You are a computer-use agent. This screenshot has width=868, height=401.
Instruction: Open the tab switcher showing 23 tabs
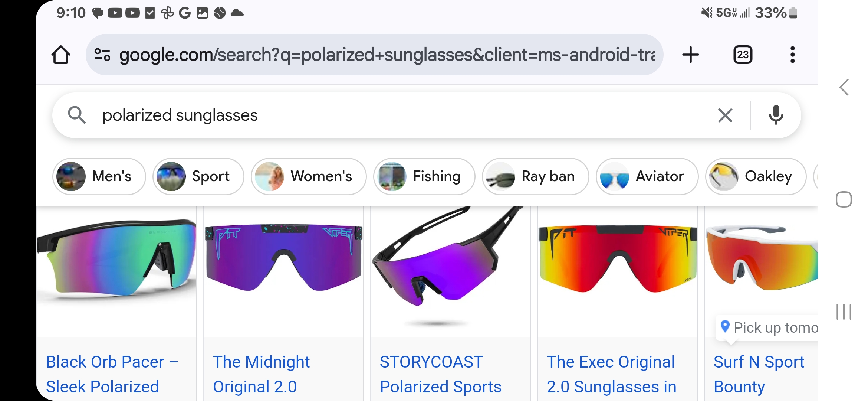point(743,55)
